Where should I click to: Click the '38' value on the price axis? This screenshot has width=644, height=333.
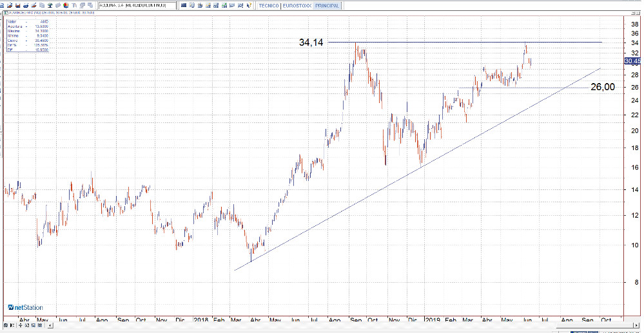634,24
